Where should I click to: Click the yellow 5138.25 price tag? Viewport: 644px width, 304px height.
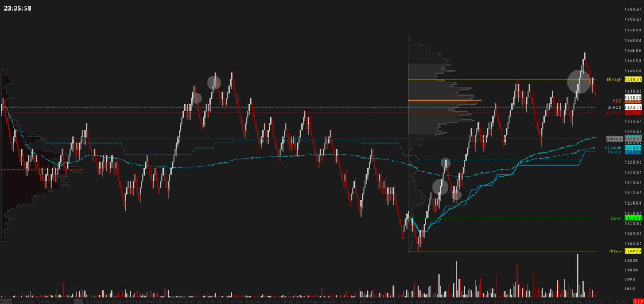click(x=633, y=79)
